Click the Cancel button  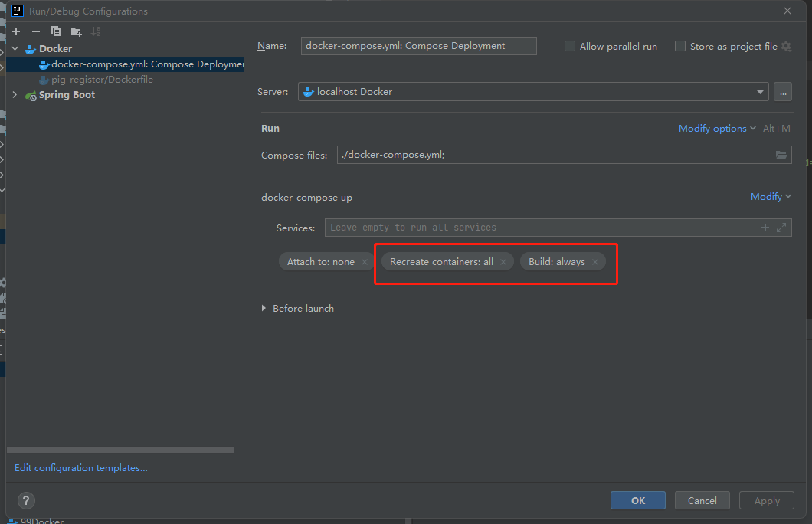[x=702, y=501]
